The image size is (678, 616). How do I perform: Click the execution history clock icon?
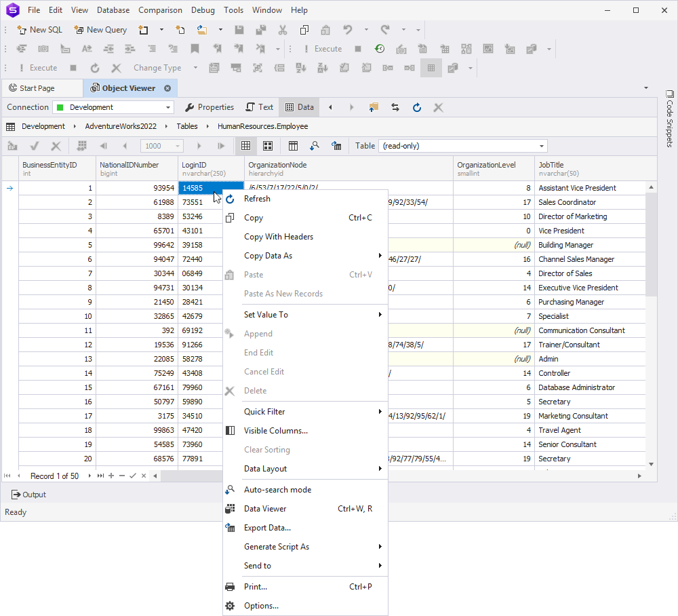click(380, 49)
